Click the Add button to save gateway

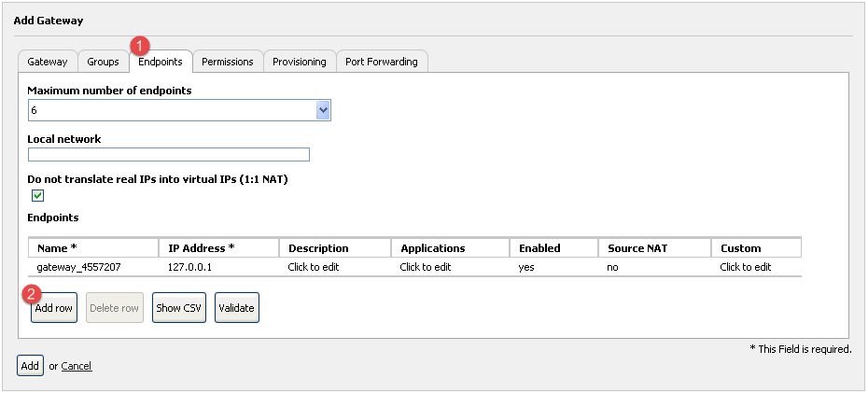click(30, 366)
